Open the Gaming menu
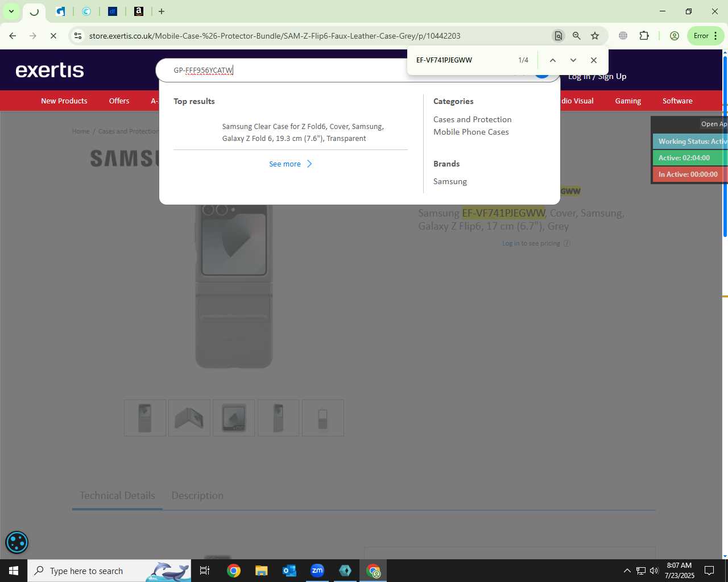The height and width of the screenshot is (582, 728). pyautogui.click(x=628, y=101)
